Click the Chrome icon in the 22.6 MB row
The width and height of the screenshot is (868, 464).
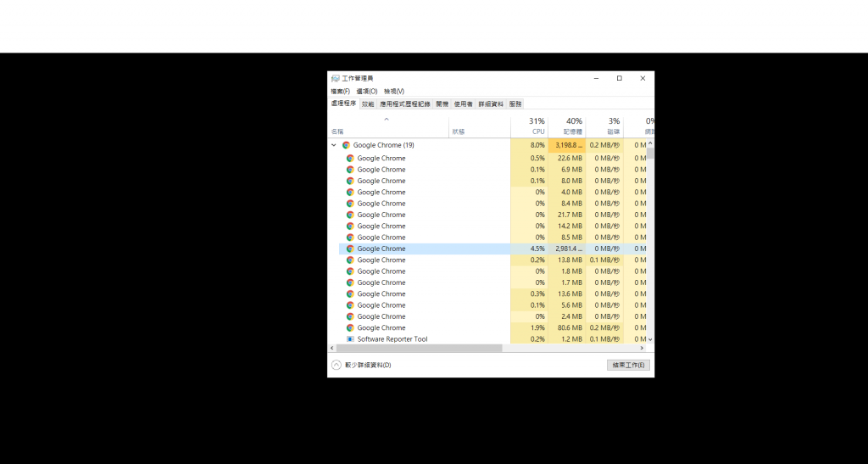click(350, 159)
